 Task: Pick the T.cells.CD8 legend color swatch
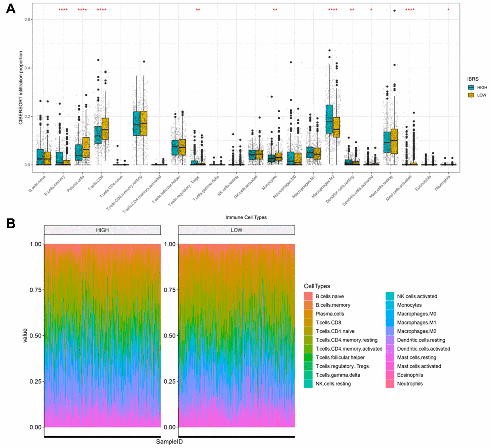pyautogui.click(x=308, y=323)
